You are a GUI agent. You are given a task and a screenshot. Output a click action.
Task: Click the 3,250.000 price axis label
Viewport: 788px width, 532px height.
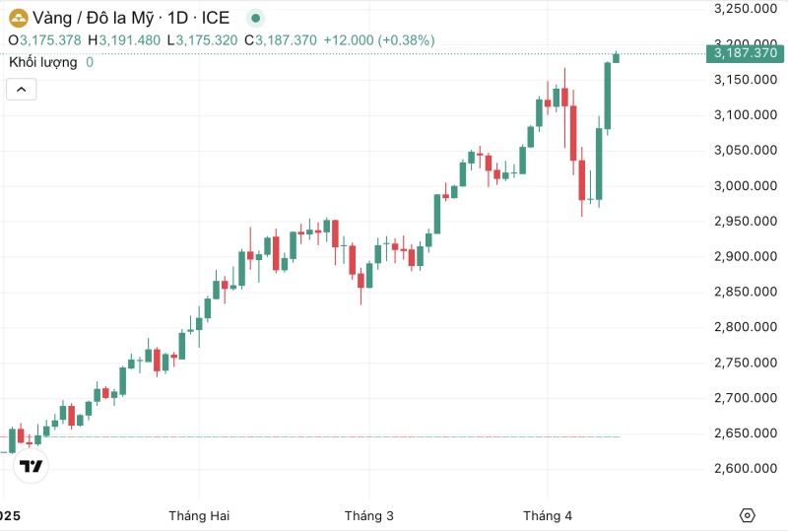pyautogui.click(x=746, y=9)
